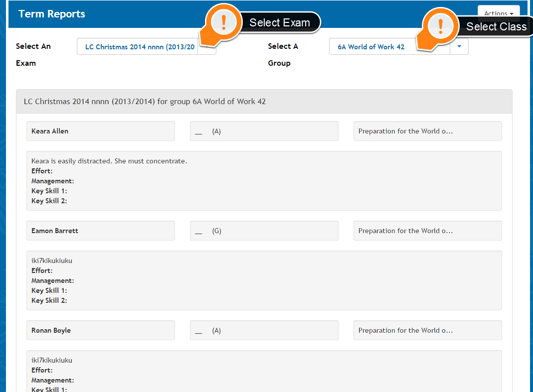Click the 'Select An Exam' label
Viewport: 533px width, 392px height.
33,55
